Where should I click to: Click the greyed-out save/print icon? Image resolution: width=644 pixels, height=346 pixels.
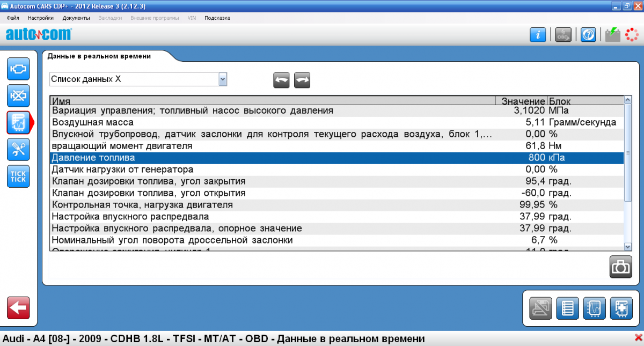pos(541,308)
